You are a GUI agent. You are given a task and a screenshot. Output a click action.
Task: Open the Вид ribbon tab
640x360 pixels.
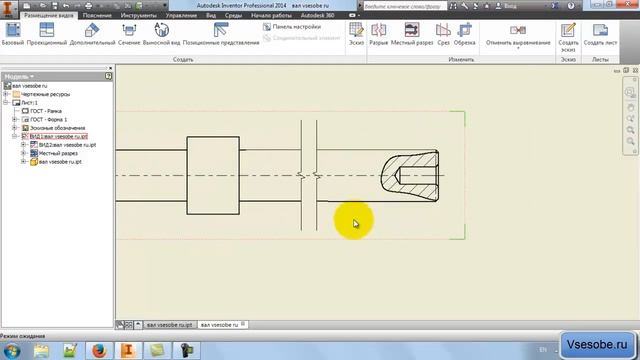coord(211,16)
